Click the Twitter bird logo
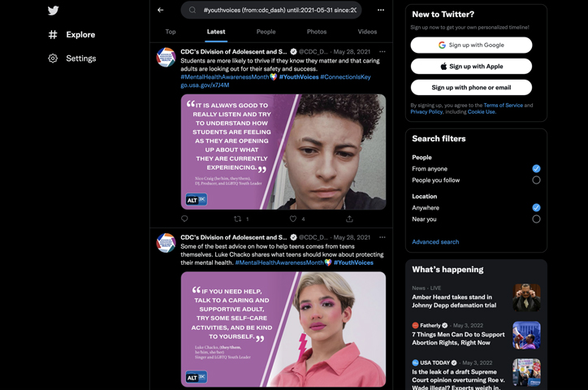Viewport: 588px width, 390px height. point(54,11)
